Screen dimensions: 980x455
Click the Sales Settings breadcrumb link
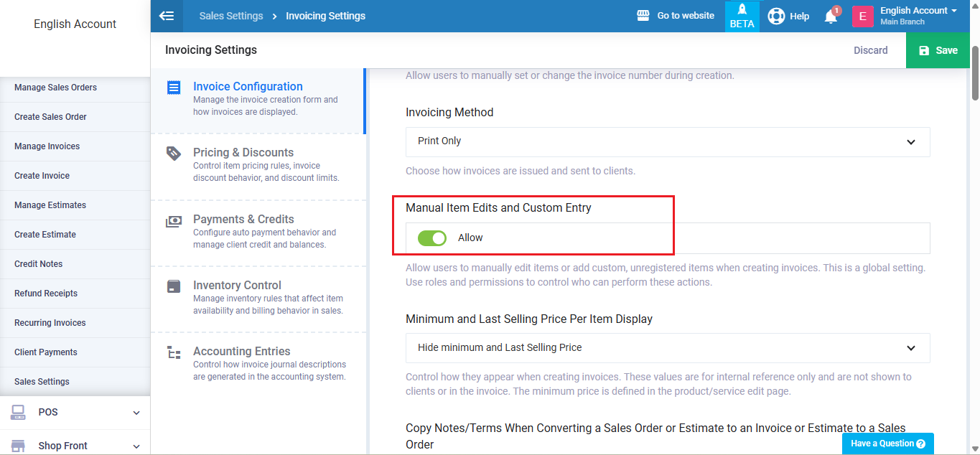(231, 16)
